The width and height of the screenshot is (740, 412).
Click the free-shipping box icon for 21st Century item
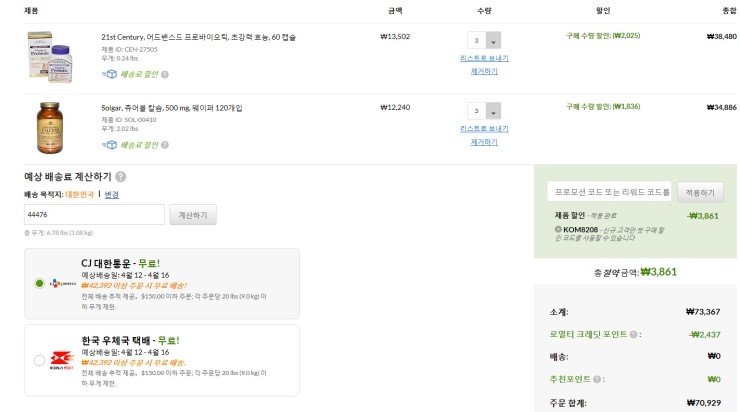[x=109, y=74]
